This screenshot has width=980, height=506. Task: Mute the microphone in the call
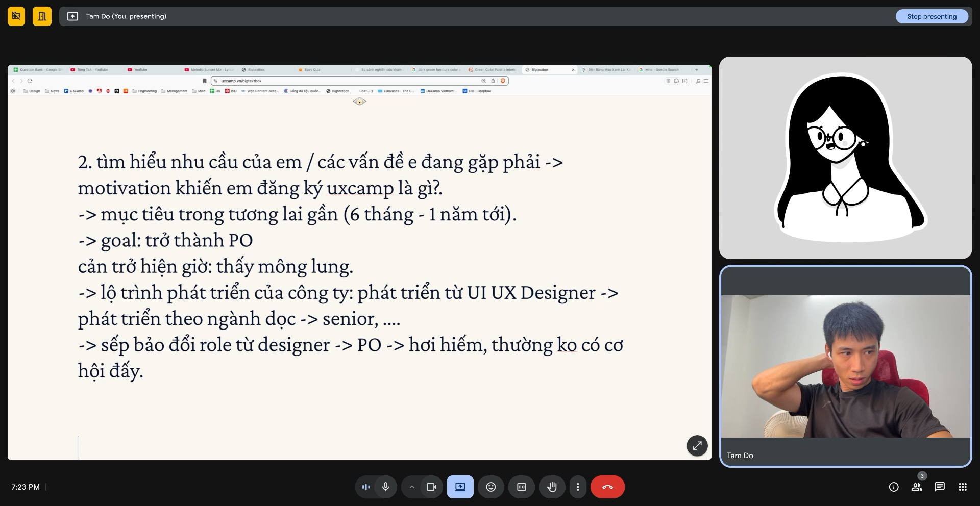pyautogui.click(x=385, y=487)
